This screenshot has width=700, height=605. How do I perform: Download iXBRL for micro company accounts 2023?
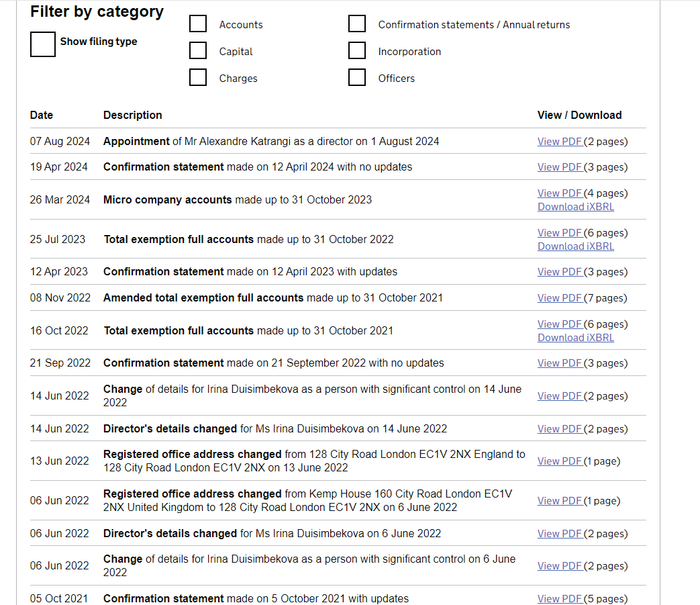coord(575,207)
